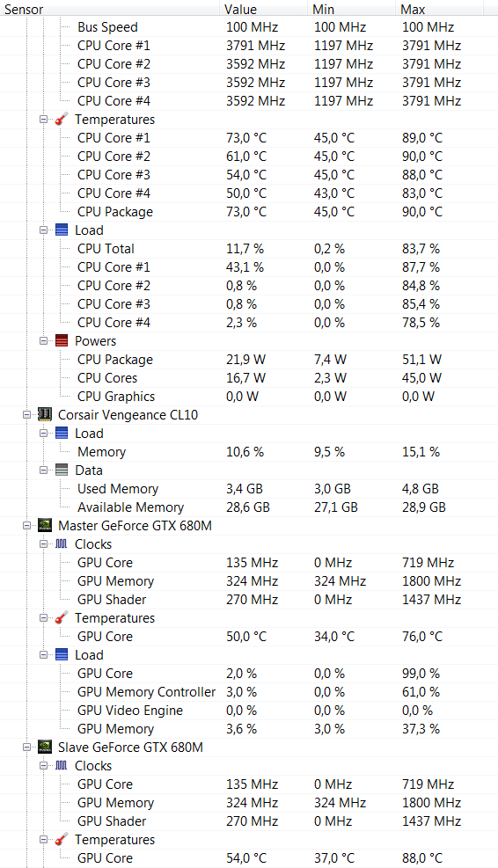This screenshot has width=498, height=868.
Task: Click the Corsair Vengeance memory chip icon
Action: pyautogui.click(x=45, y=414)
